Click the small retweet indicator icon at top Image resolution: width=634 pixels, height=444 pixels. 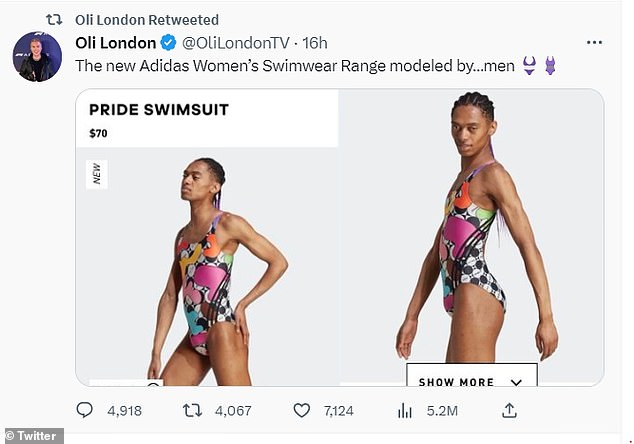56,20
